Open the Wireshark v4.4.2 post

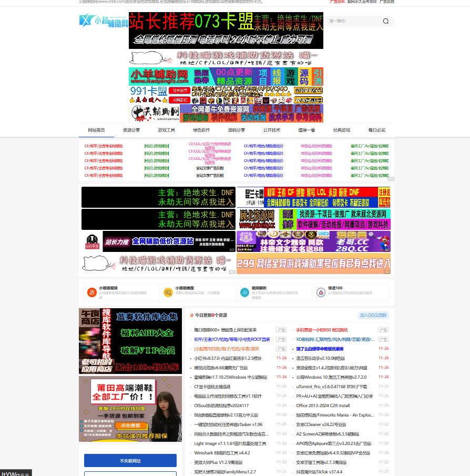point(222,453)
